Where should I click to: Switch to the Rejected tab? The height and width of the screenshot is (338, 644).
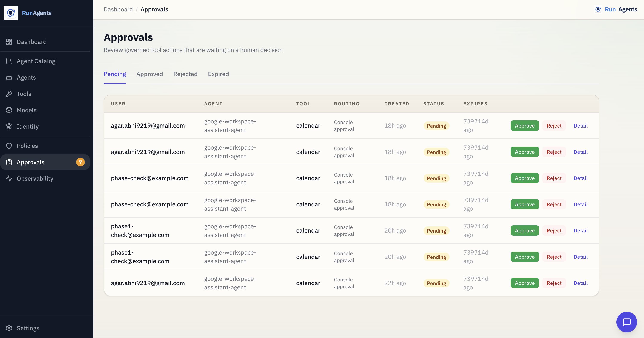[x=185, y=74]
